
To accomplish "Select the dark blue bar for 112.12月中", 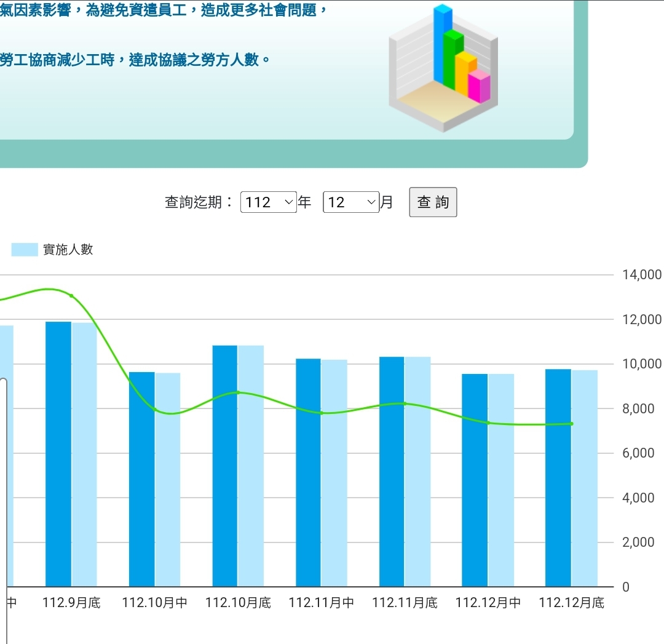I will (x=475, y=480).
